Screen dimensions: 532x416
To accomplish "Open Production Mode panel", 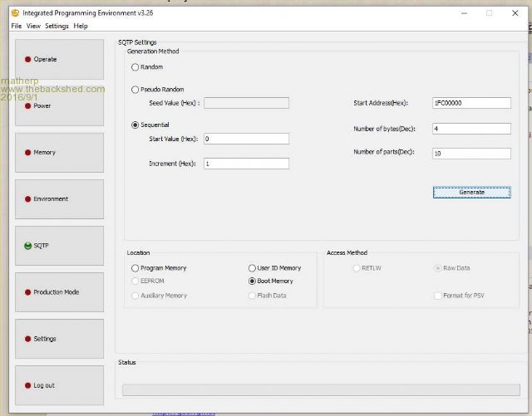I will (59, 292).
